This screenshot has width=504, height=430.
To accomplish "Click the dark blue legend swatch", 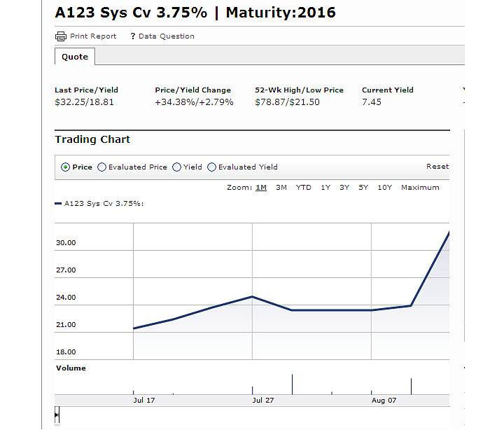I will point(58,204).
